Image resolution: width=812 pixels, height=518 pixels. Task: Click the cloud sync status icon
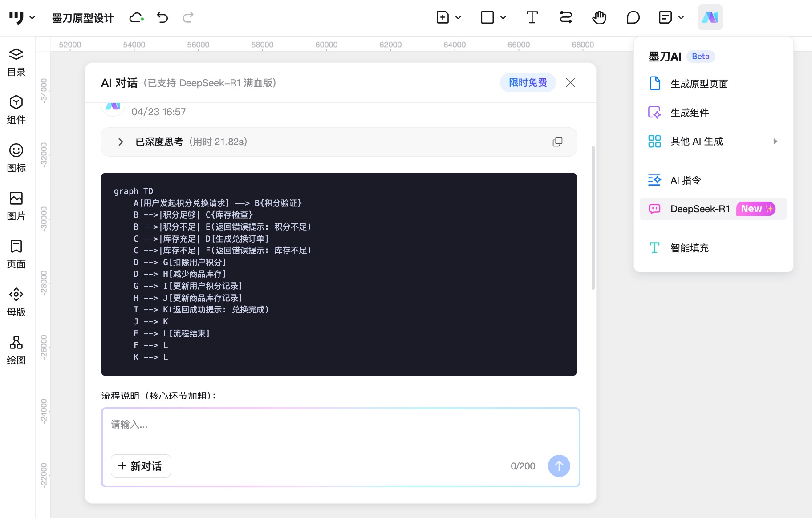[x=136, y=18]
